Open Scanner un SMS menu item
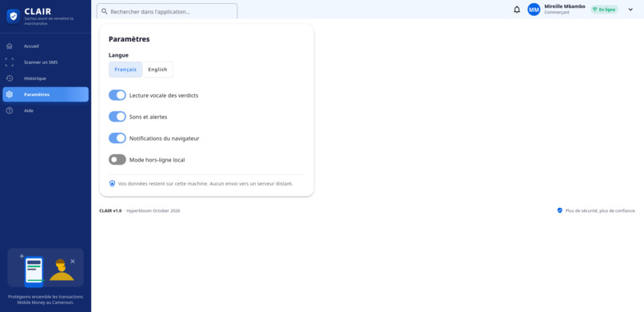Screen dimensions: 644x312 tap(46, 62)
